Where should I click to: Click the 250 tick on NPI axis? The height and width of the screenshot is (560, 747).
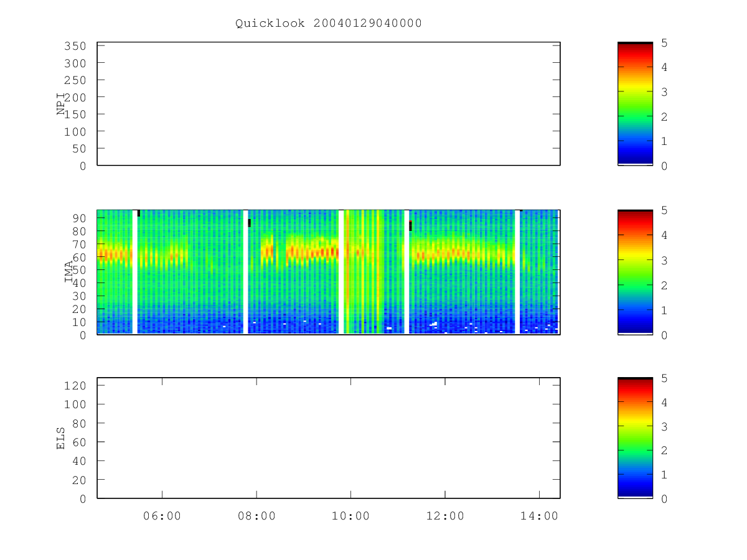[74, 80]
